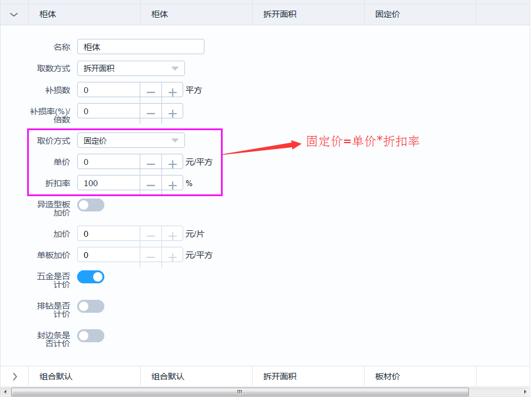
Task: Decrease the 折扣率 with minus button
Action: click(x=151, y=184)
